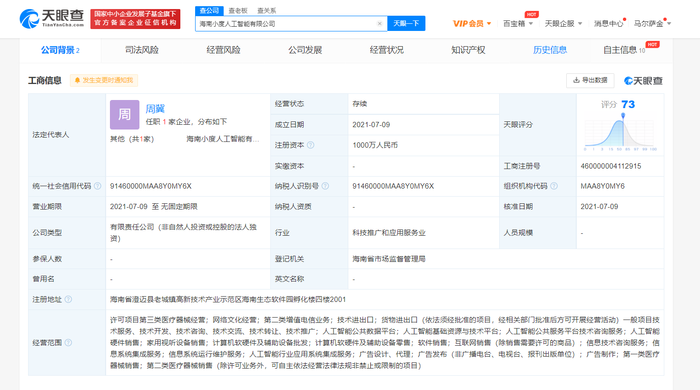The width and height of the screenshot is (700, 390).
Task: Click the purple 周 avatar thumbnail
Action: click(125, 115)
